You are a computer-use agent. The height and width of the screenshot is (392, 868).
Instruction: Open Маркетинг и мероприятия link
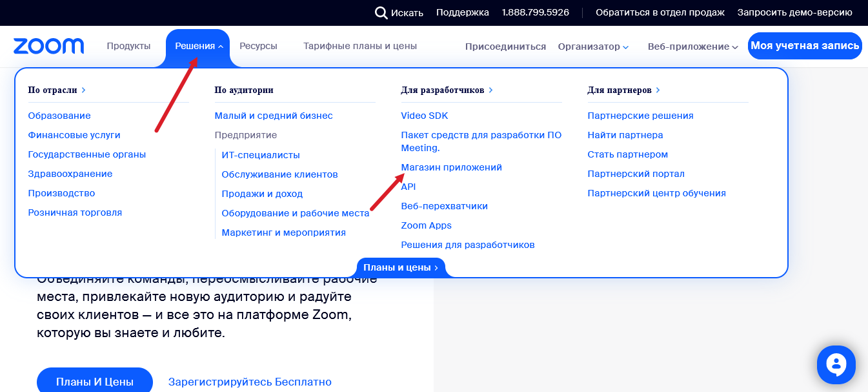(x=283, y=232)
